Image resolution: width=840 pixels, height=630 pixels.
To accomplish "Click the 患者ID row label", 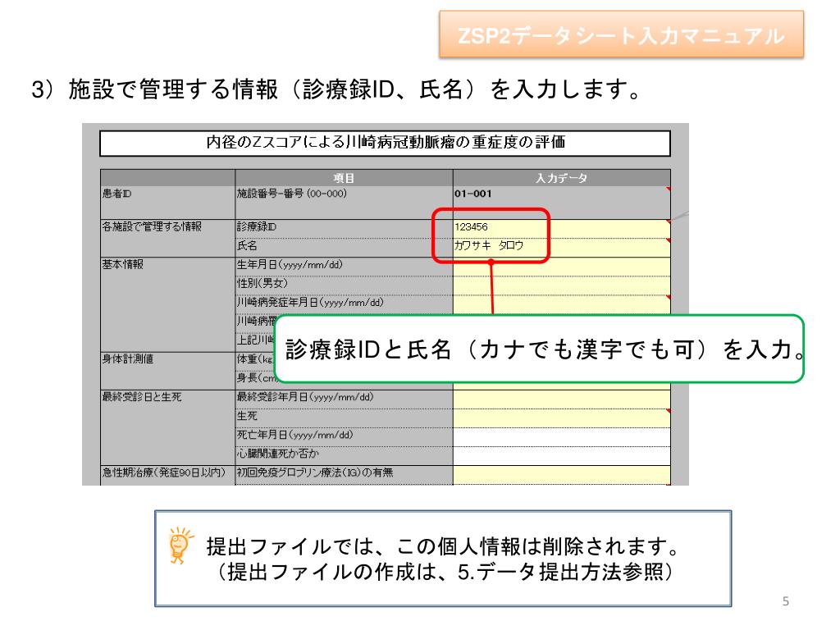I will coord(116,194).
